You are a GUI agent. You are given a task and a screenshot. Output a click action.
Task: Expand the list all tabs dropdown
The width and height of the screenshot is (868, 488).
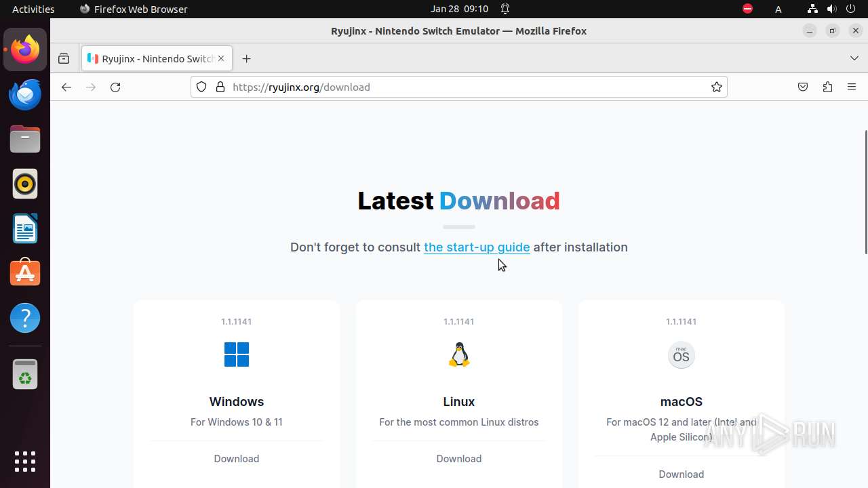click(854, 59)
